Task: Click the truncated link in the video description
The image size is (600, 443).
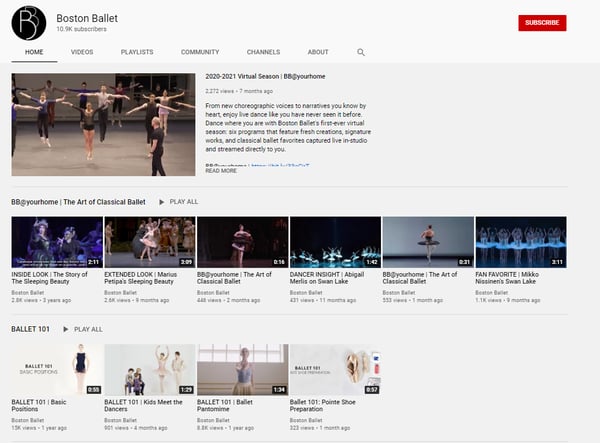Action: (x=280, y=166)
